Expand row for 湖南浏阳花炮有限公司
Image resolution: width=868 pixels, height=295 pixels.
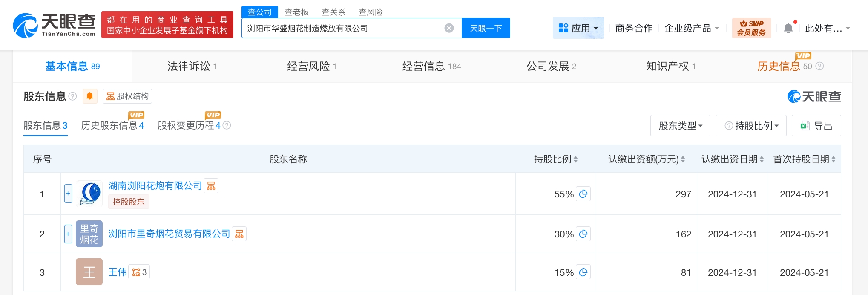point(68,194)
